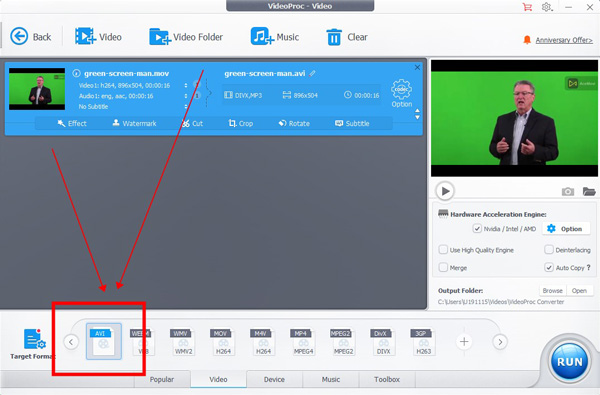Click the add Music icon
The image size is (600, 395).
coord(262,36)
